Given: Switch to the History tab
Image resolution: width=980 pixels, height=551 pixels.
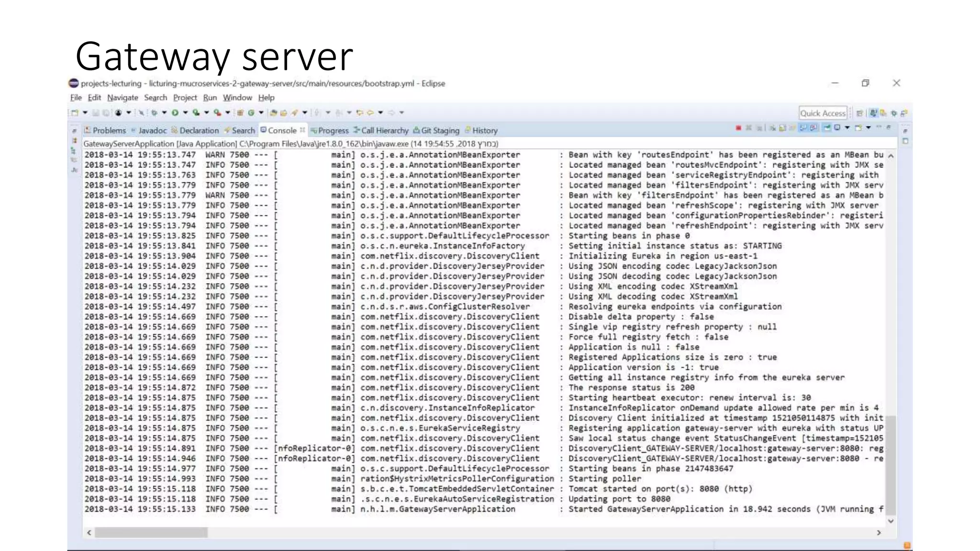Looking at the screenshot, I should (x=481, y=131).
